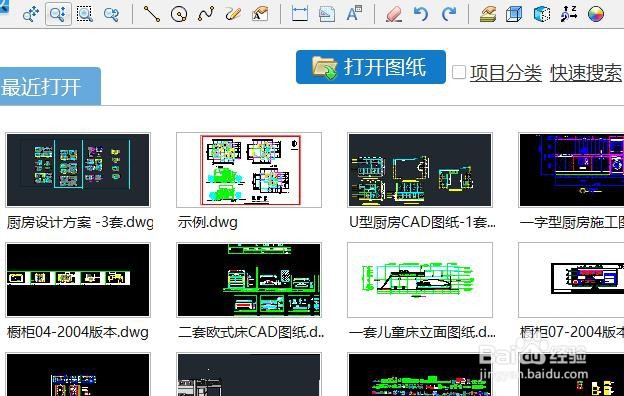Pick the curve polyline drawing tool
The image size is (624, 396).
pos(206,14)
